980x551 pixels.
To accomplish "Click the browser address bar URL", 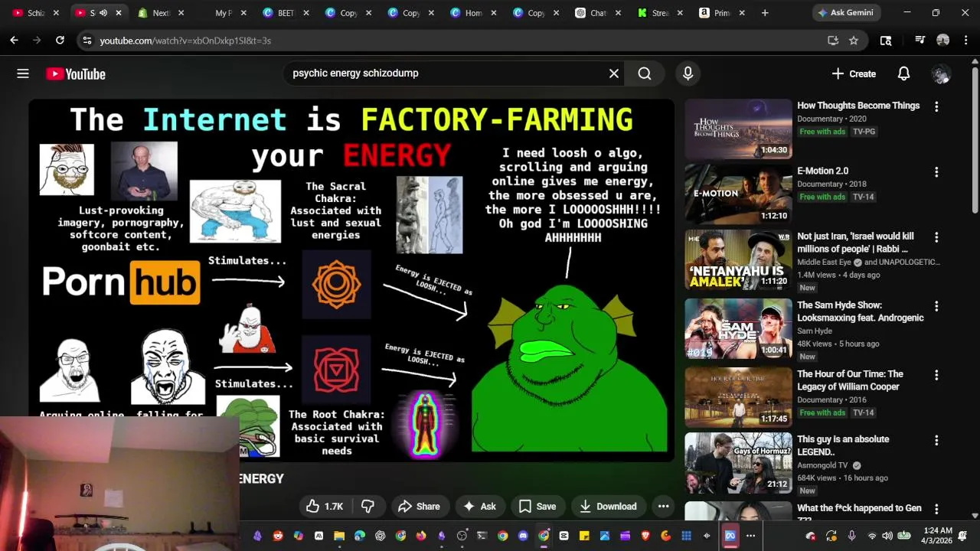I will 185,41.
